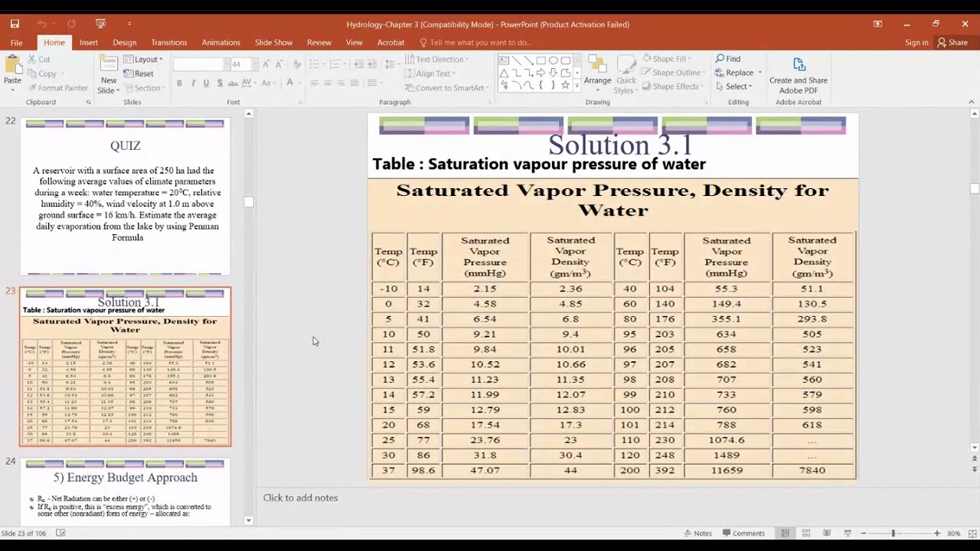Open the Review tab

[x=318, y=43]
